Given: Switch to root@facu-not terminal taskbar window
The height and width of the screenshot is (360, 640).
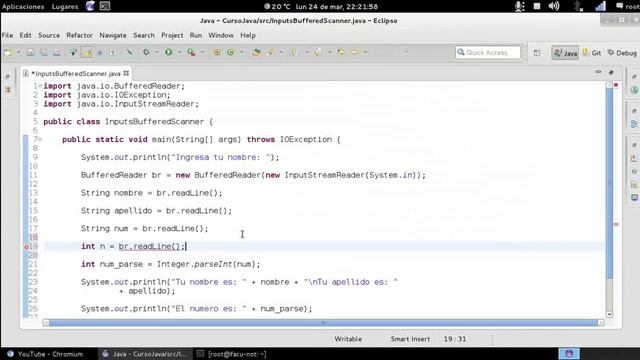Looking at the screenshot, I should click(x=232, y=354).
